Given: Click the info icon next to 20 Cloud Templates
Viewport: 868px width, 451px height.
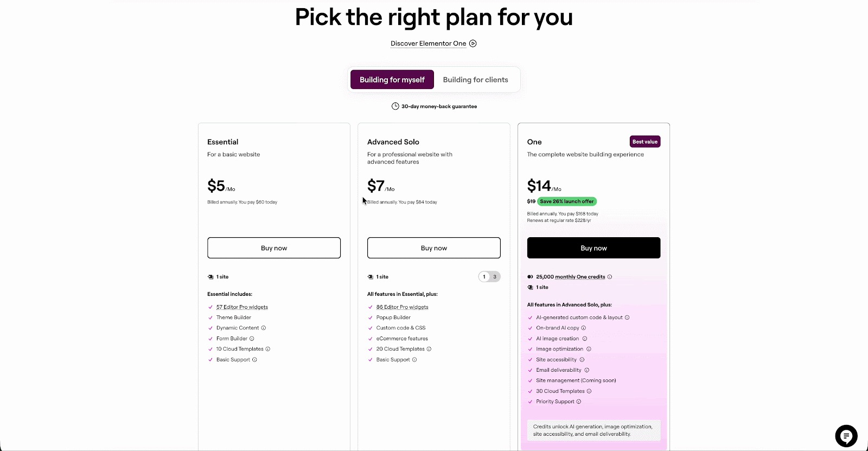Looking at the screenshot, I should tap(429, 349).
